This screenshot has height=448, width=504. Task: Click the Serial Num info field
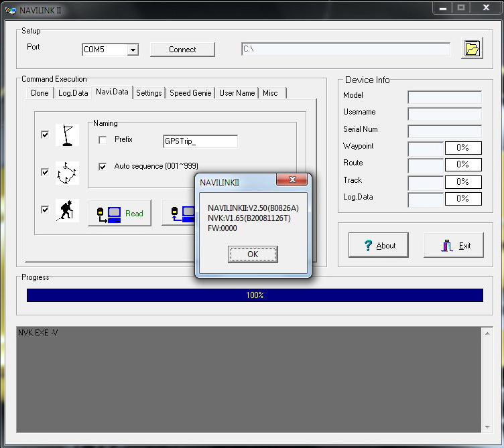pos(444,131)
